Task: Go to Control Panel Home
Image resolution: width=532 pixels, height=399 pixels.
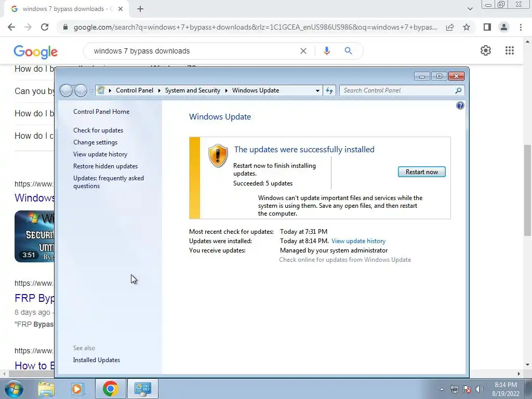Action: coord(101,112)
